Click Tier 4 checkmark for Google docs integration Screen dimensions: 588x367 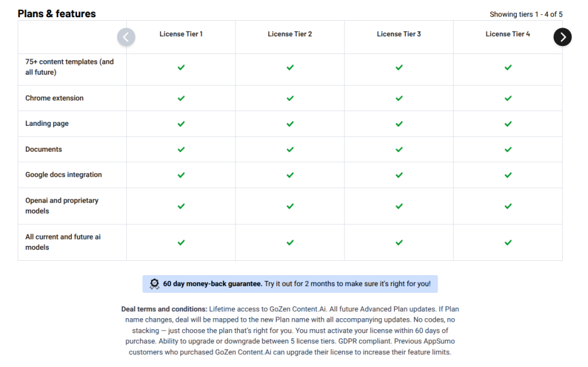pos(508,175)
